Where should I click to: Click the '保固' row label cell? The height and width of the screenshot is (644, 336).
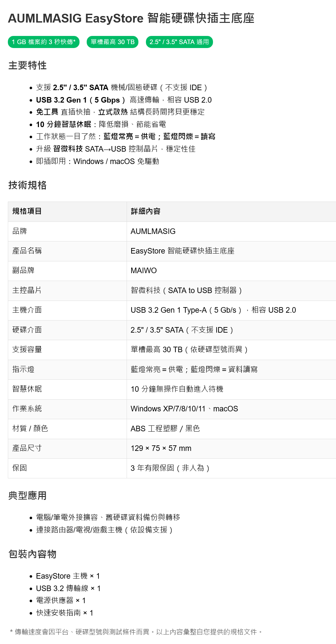click(67, 468)
